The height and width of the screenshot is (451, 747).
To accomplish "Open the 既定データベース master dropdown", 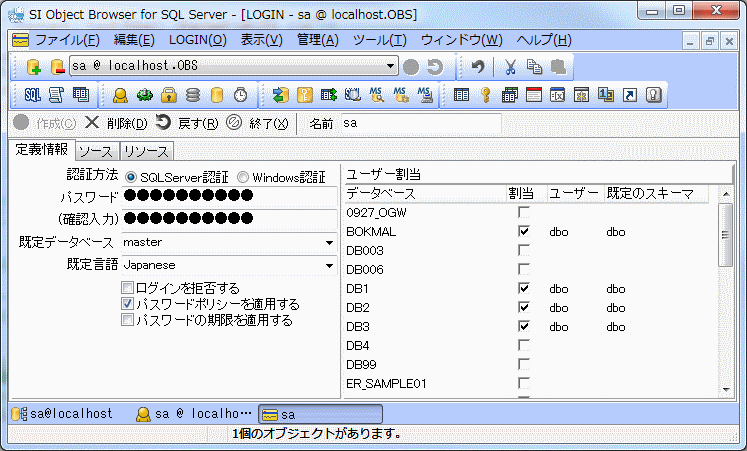I will pyautogui.click(x=329, y=243).
